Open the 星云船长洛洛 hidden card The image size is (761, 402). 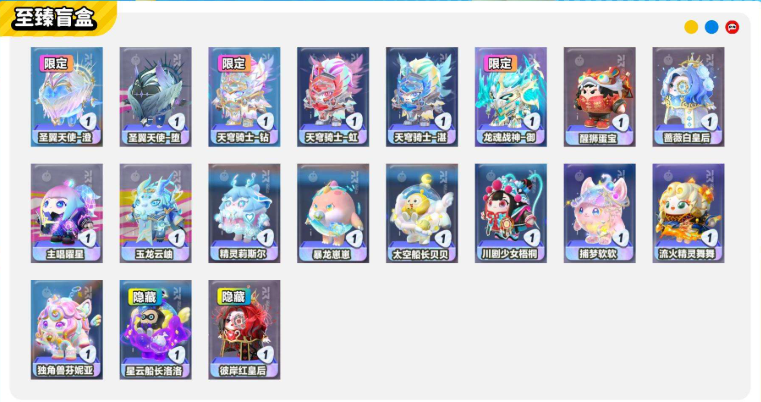155,330
